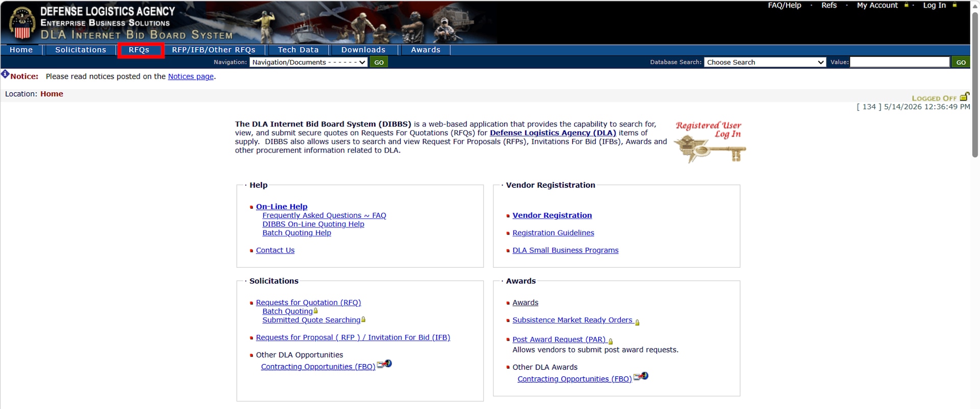Click lock icon beside Subsistence Market Ready Orders

[x=637, y=322]
